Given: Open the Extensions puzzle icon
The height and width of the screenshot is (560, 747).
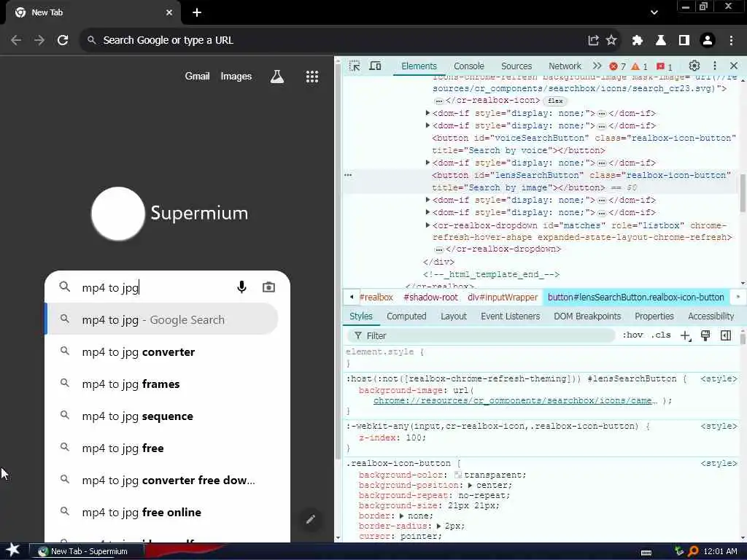Looking at the screenshot, I should pos(638,41).
